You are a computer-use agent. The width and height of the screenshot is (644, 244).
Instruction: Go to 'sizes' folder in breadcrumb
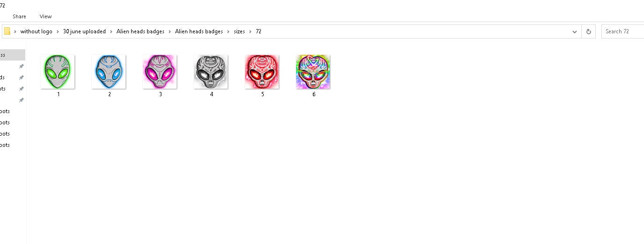(239, 31)
